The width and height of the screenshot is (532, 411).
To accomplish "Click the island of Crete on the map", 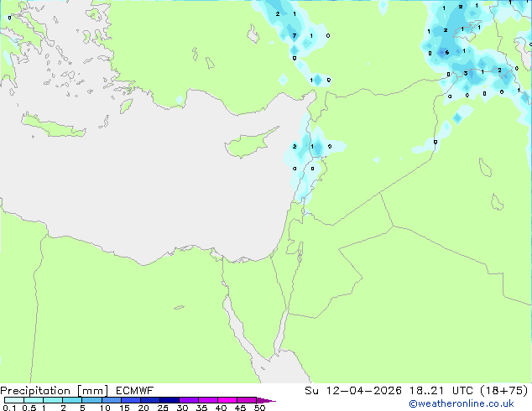I will click(53, 126).
